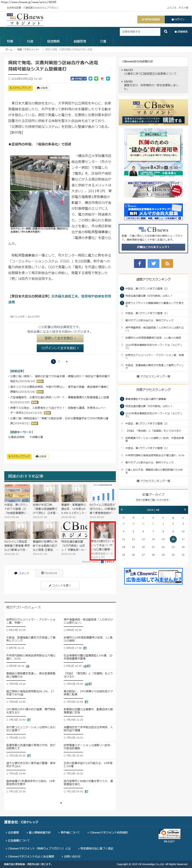Image resolution: width=192 pixels, height=868 pixels.
Task: Save the article with Pocket icon
Action: [102, 79]
